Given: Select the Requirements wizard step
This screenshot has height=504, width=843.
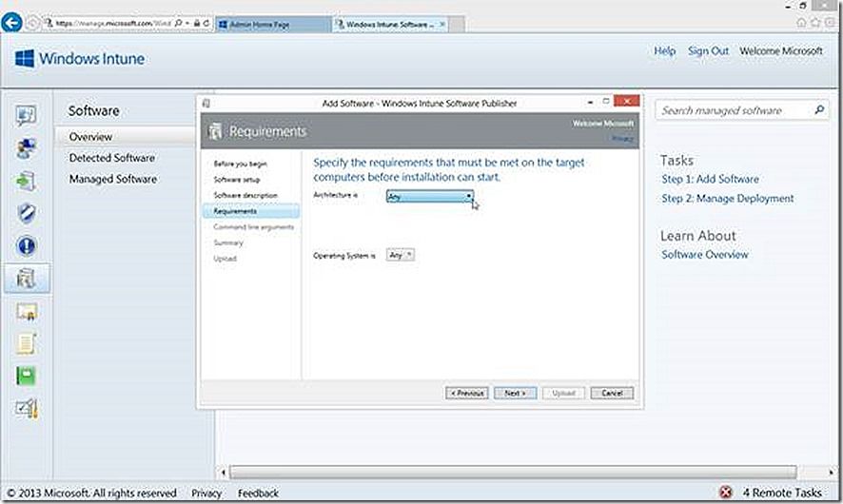Looking at the screenshot, I should point(251,211).
